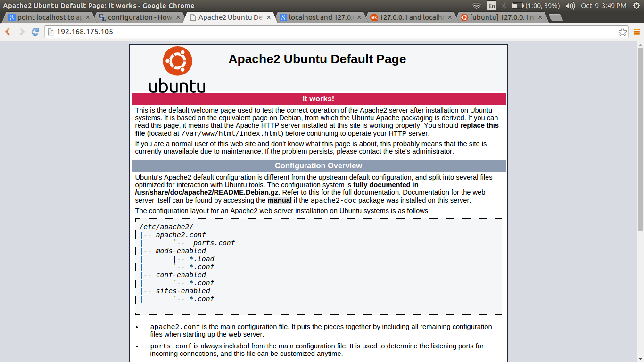Click the 'sites-enabled' line in the tree listing

point(183,291)
